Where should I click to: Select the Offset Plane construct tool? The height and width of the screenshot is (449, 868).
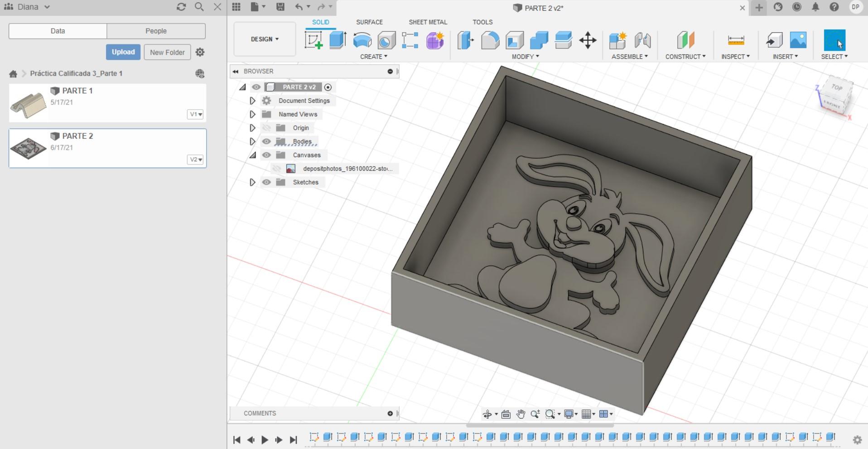point(685,40)
